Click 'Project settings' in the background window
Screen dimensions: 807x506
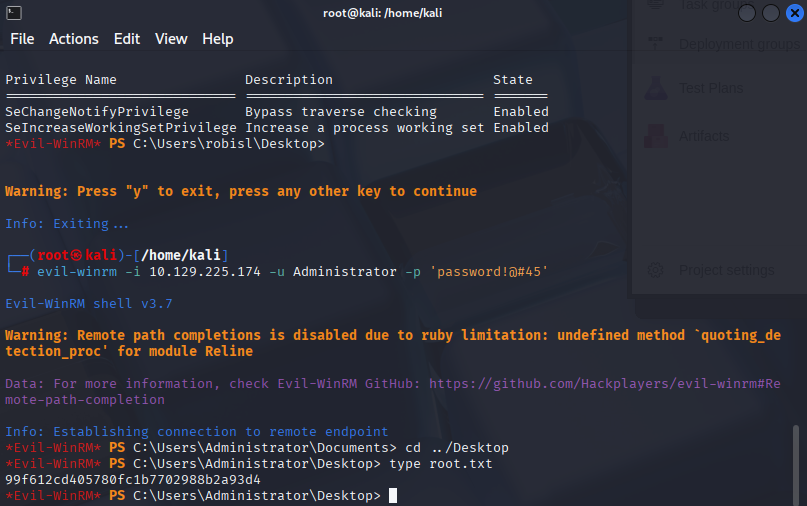[726, 270]
